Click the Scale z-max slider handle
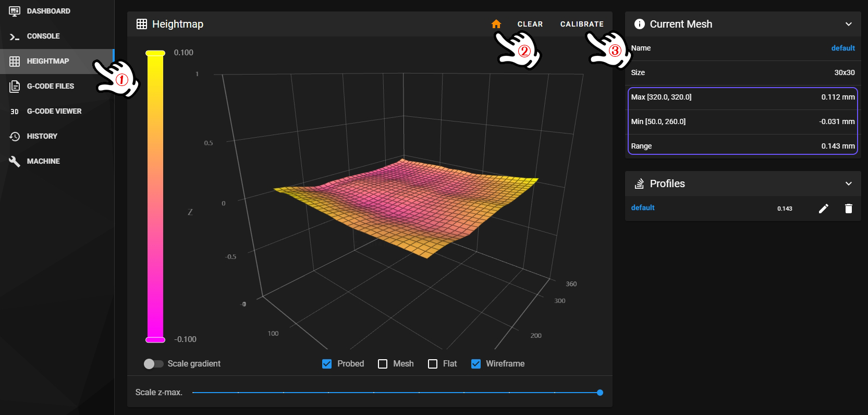 point(600,393)
